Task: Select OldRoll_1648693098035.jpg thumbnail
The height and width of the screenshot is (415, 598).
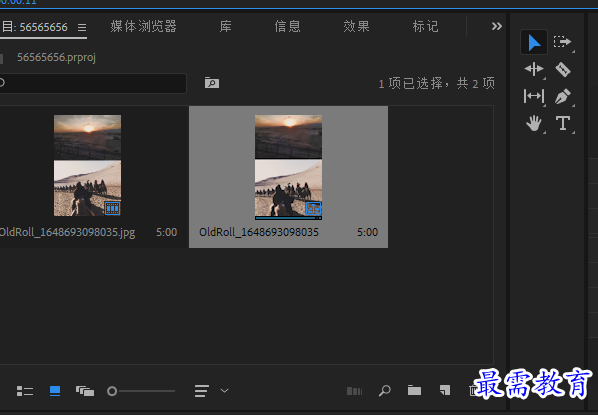Action: tap(87, 166)
